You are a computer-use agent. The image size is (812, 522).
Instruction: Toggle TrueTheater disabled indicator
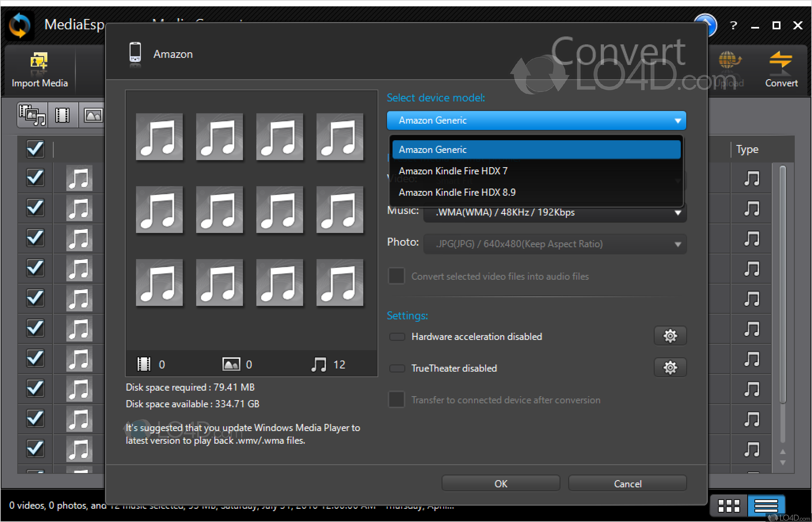[397, 368]
